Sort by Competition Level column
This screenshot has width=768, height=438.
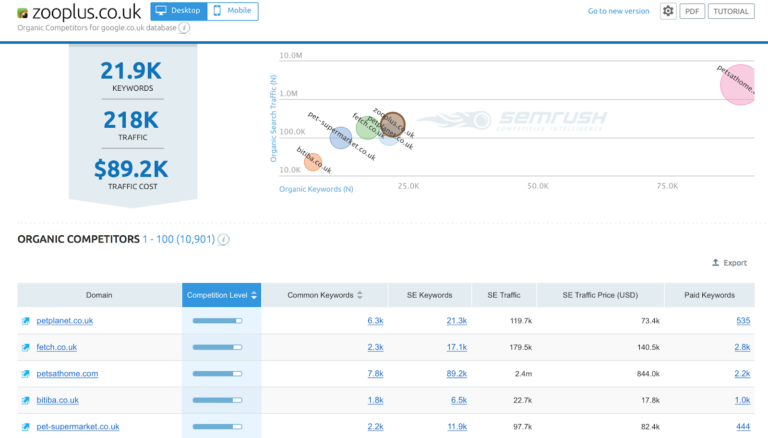pos(221,295)
